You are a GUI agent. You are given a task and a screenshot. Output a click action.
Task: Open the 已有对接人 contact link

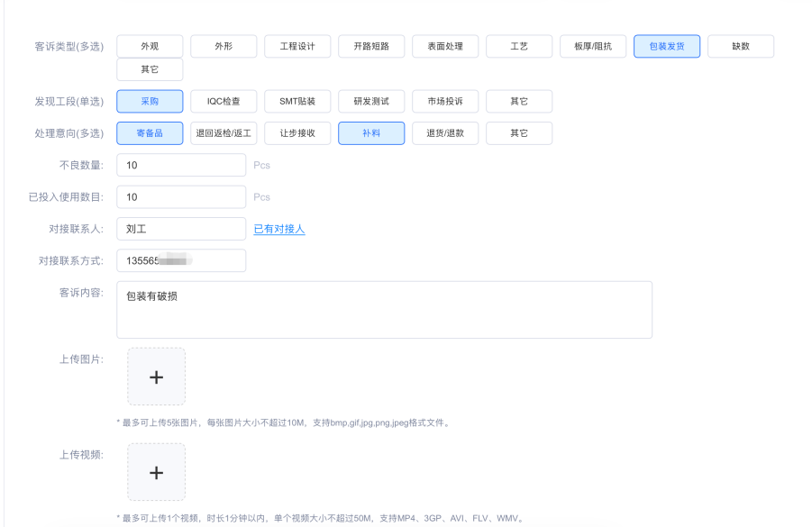tap(279, 229)
